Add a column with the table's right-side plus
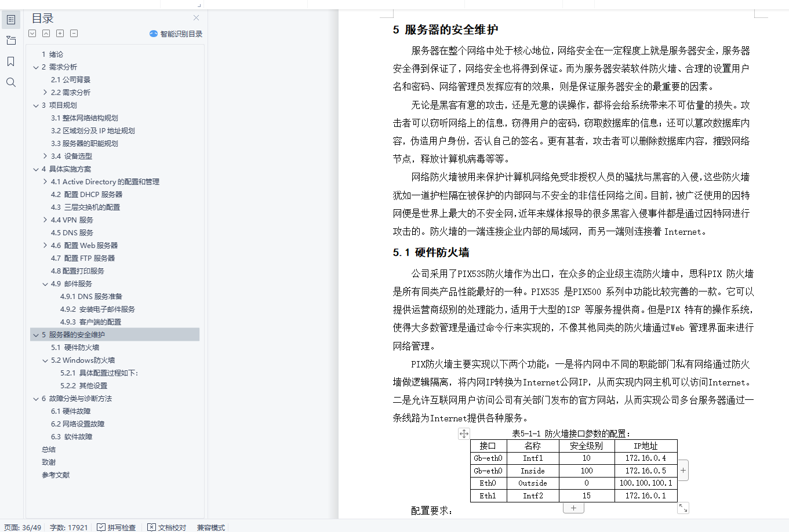This screenshot has width=789, height=532. [x=683, y=471]
